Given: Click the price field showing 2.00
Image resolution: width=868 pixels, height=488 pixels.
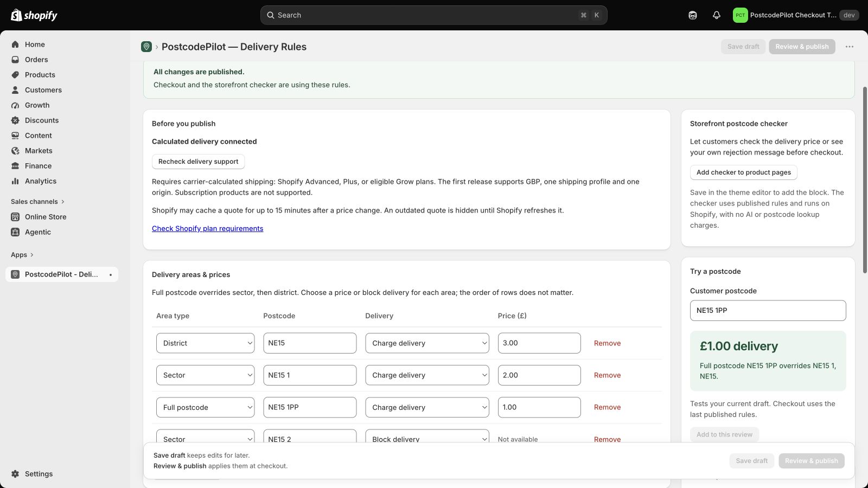Looking at the screenshot, I should (539, 375).
